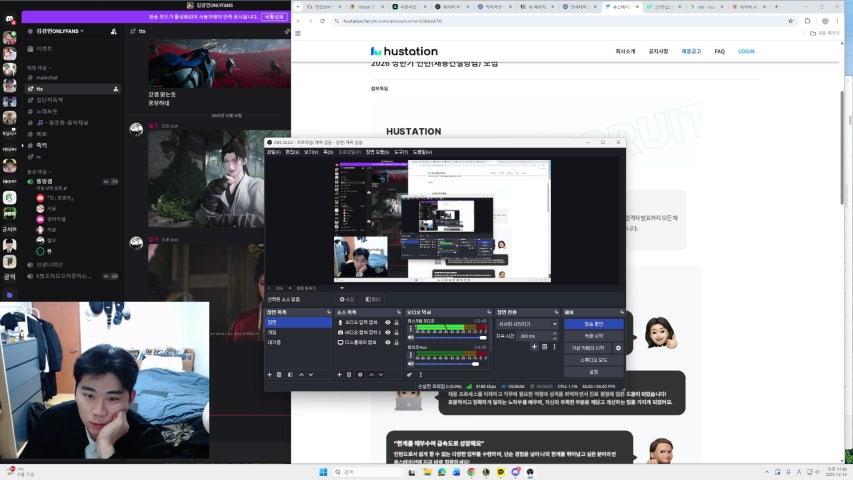Open Discord direct messages home icon
This screenshot has width=853, height=480.
[x=9, y=20]
